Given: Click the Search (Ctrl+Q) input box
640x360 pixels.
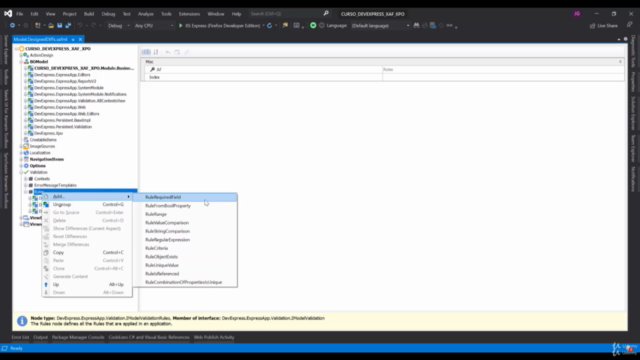Looking at the screenshot, I should (x=285, y=14).
